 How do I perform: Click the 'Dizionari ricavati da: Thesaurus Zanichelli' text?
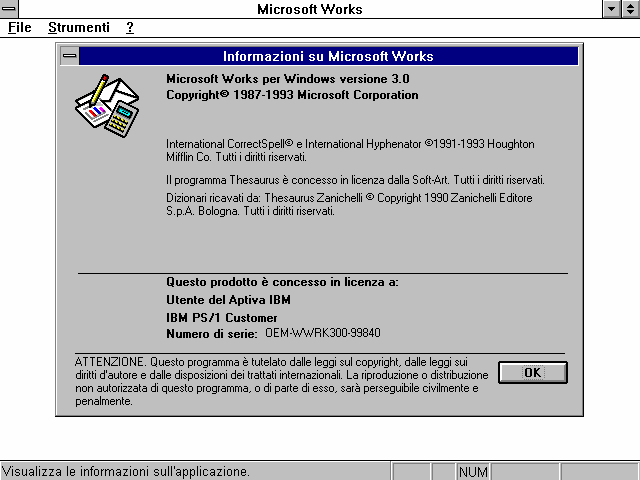point(349,204)
